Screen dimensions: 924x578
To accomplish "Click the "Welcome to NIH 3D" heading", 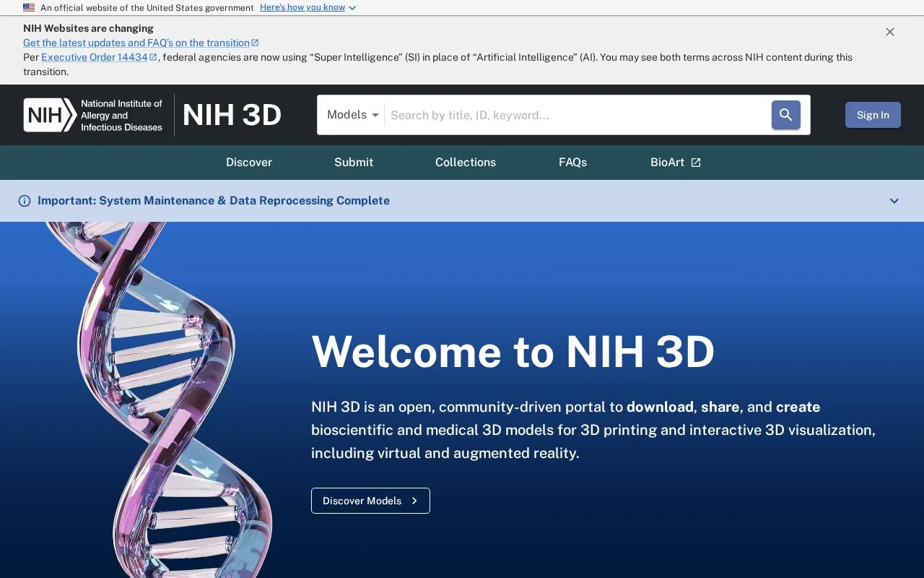I will 513,352.
